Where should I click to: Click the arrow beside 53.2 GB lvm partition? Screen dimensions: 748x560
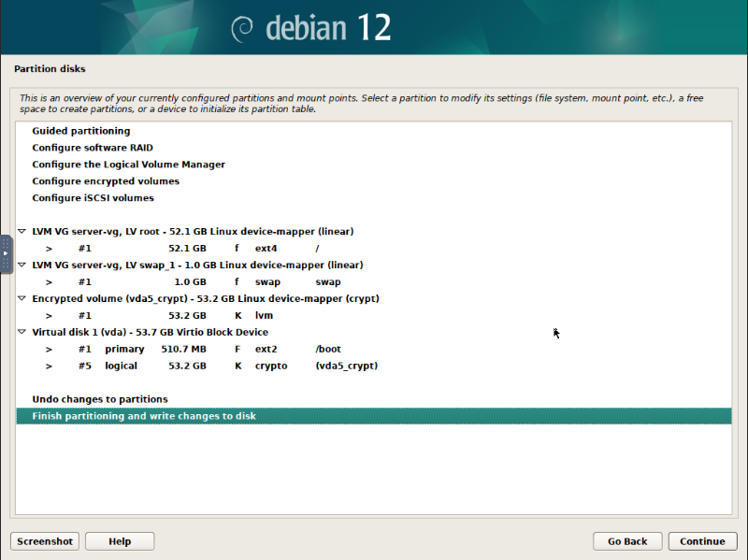(x=49, y=316)
